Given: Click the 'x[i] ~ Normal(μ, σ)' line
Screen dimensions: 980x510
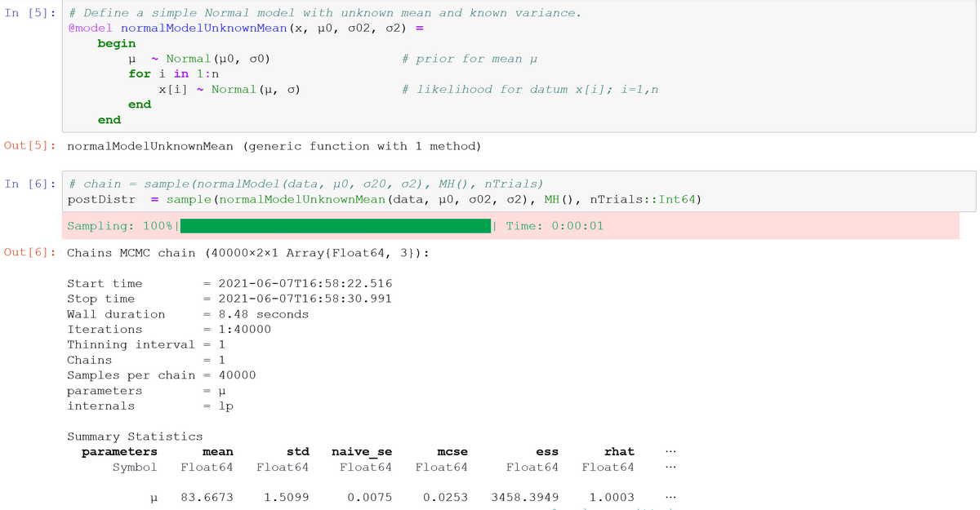Looking at the screenshot, I should tap(229, 90).
